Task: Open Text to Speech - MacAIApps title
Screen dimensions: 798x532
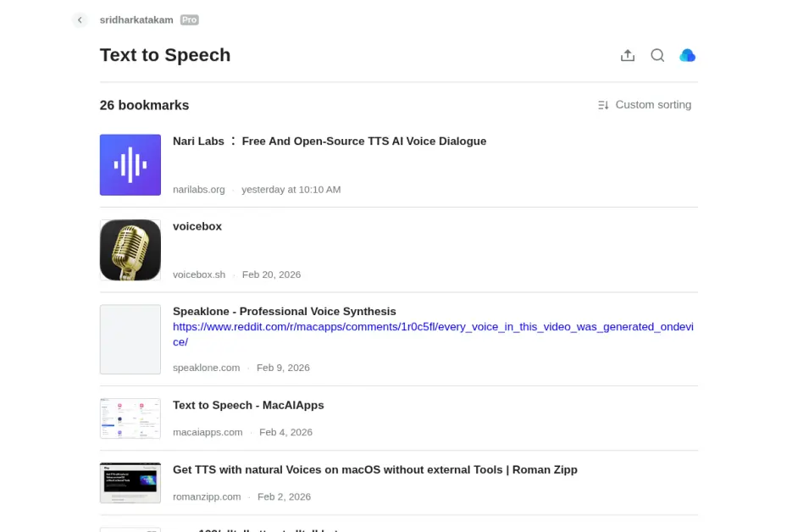Action: click(x=248, y=406)
